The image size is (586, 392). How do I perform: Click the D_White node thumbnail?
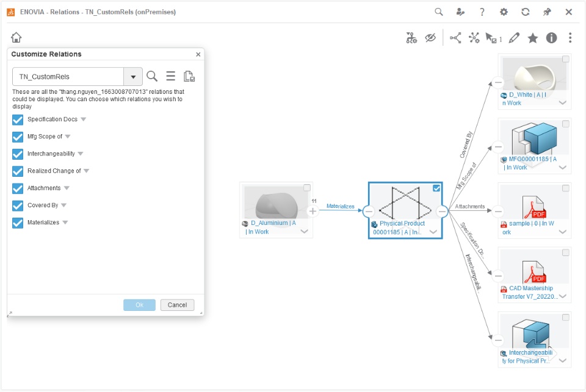coord(535,74)
